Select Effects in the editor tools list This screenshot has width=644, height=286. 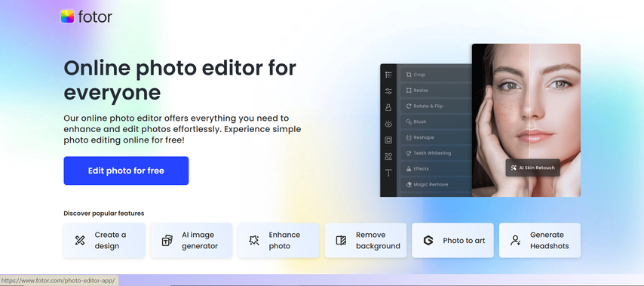(x=436, y=168)
